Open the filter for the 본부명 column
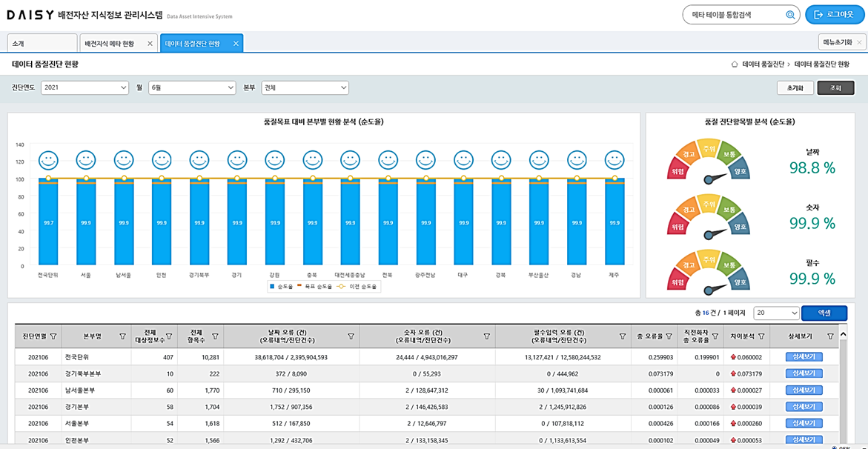Screen dimensions: 868x449 tap(123, 336)
